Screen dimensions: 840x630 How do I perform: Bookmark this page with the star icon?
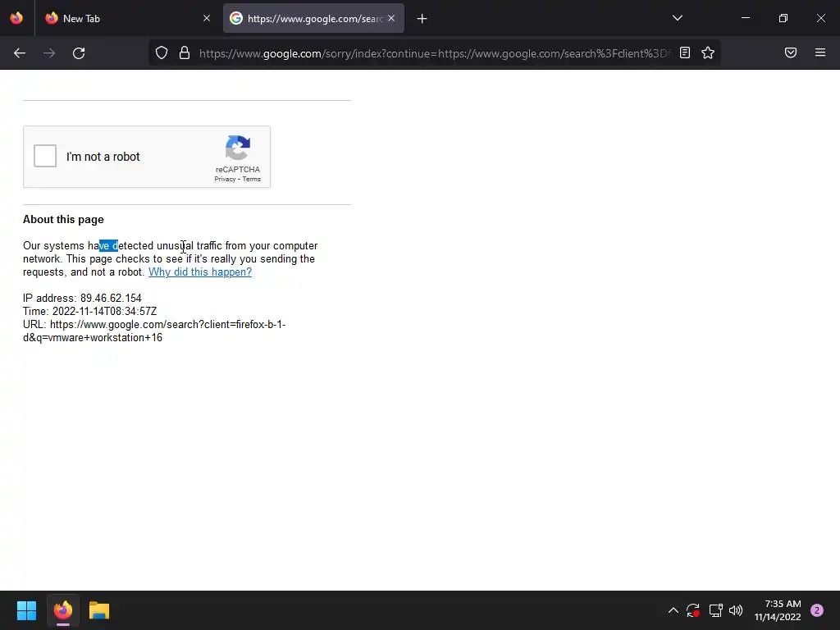(x=708, y=53)
